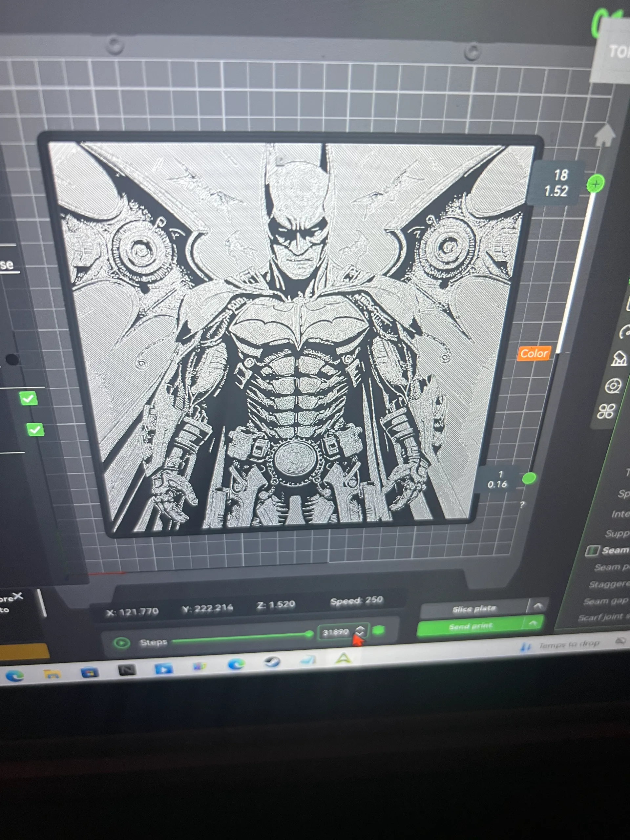Click the bottom layer slider handle
This screenshot has height=840, width=630.
(529, 478)
